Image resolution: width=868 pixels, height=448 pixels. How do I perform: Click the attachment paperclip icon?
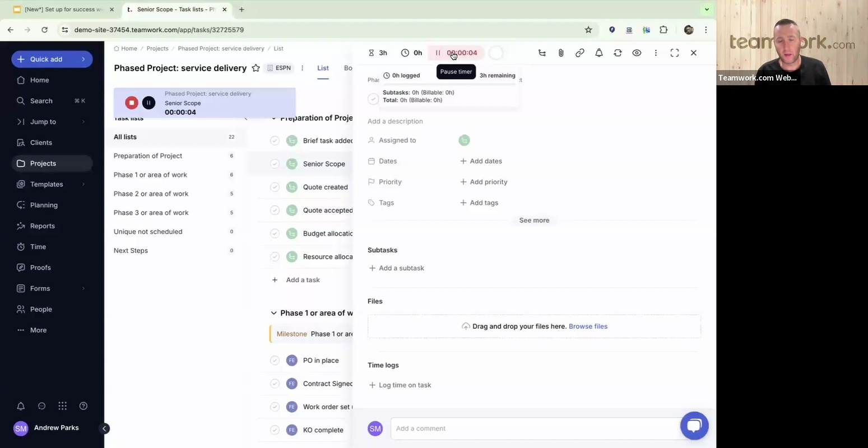561,53
